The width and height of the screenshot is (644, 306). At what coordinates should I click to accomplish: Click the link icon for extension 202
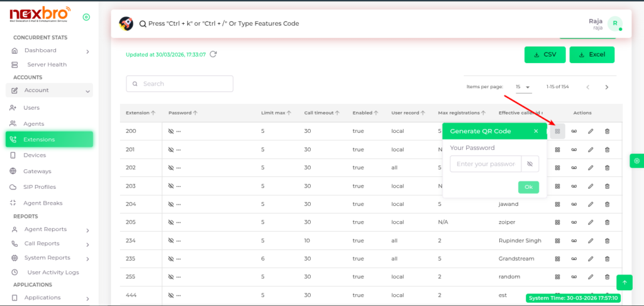(574, 168)
